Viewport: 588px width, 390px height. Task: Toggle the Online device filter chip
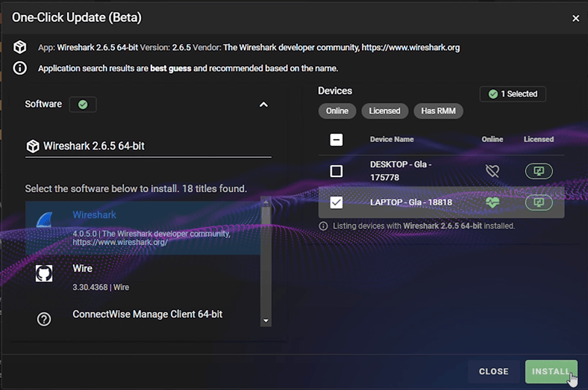pyautogui.click(x=337, y=111)
